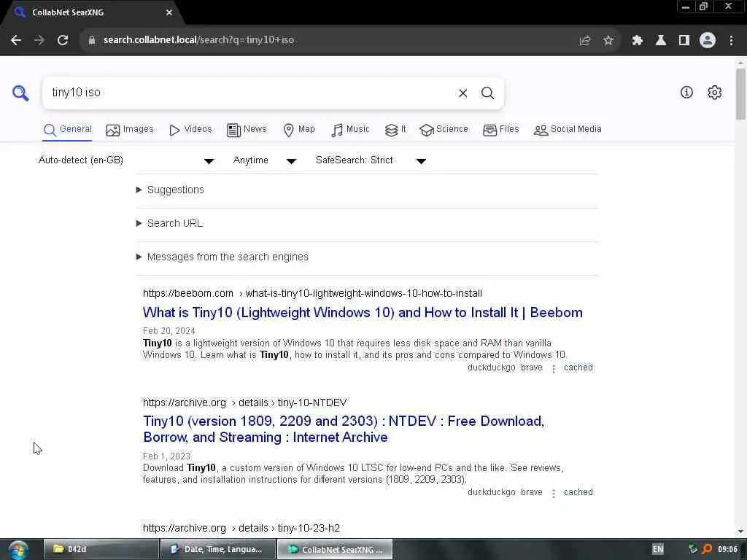Screen dimensions: 747x560
Task: Click the SearXNG magnifier logo
Action: (x=20, y=93)
